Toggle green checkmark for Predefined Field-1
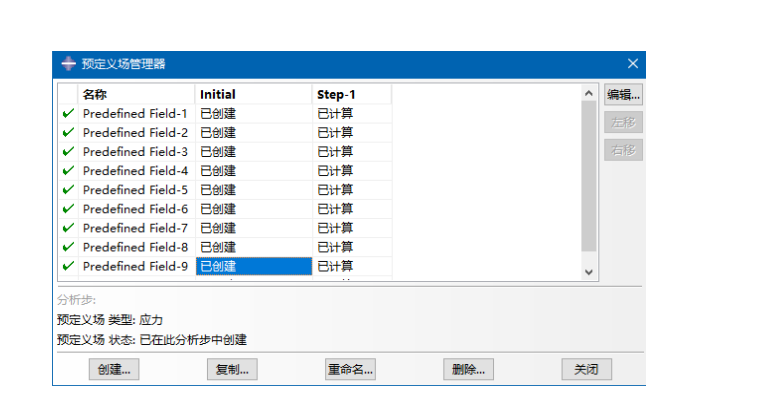The width and height of the screenshot is (779, 408). [68, 114]
